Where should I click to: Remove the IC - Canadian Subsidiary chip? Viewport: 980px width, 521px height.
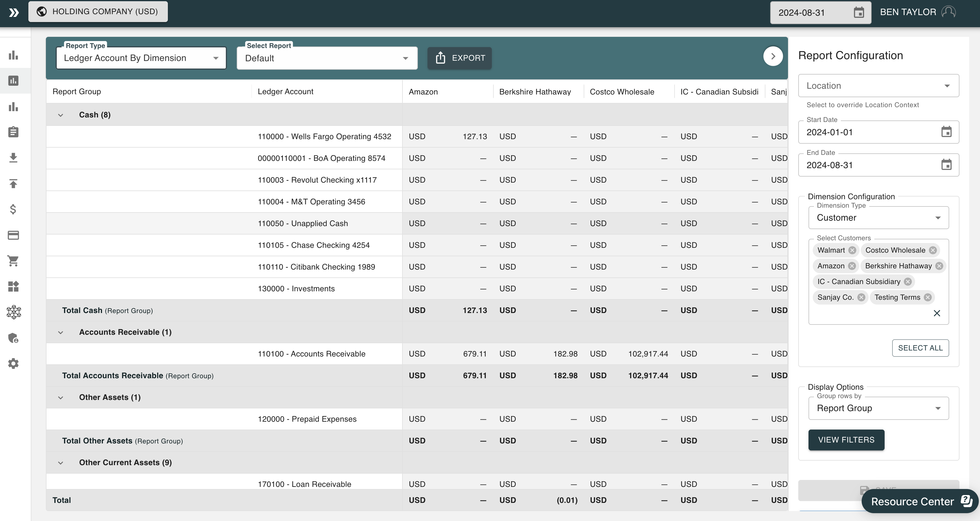tap(908, 281)
